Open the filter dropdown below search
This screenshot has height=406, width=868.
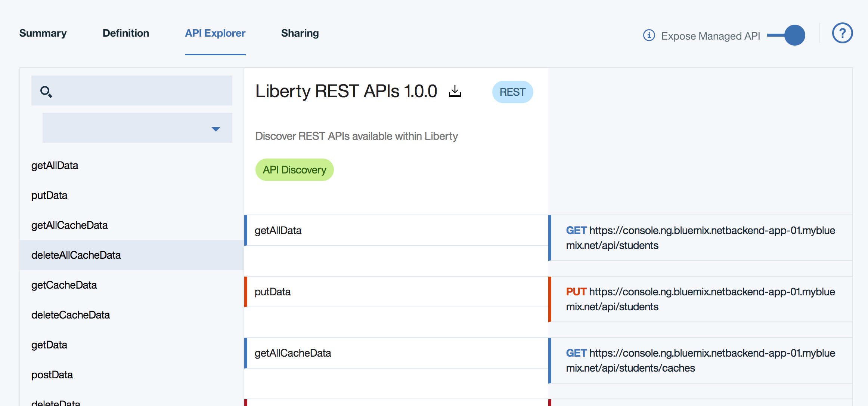pyautogui.click(x=137, y=128)
